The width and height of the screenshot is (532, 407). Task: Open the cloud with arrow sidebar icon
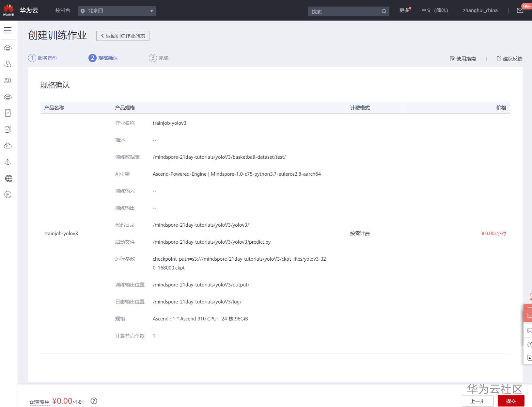8,146
